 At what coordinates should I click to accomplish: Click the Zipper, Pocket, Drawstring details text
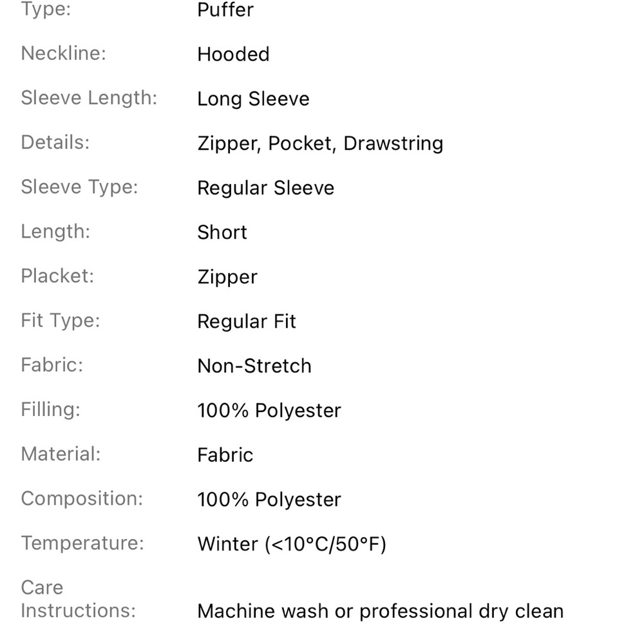320,144
